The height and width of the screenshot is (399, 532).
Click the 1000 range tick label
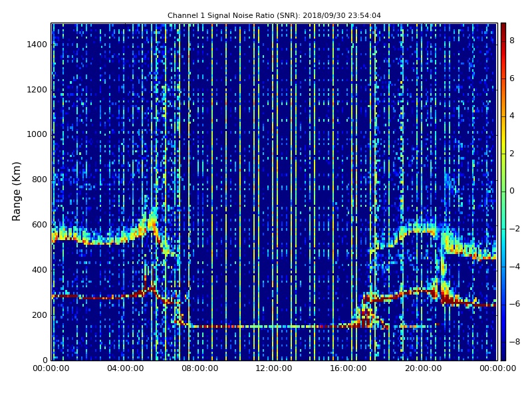pos(37,135)
